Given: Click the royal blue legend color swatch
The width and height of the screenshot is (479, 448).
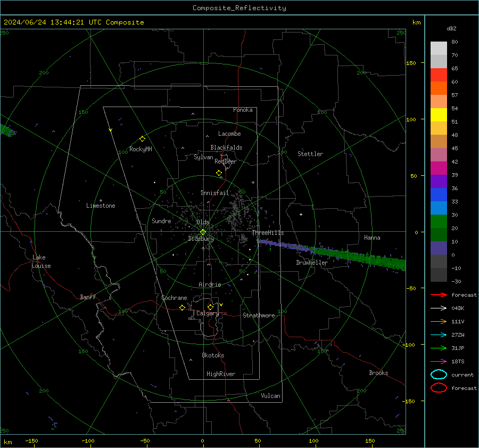Looking at the screenshot, I should 439,194.
